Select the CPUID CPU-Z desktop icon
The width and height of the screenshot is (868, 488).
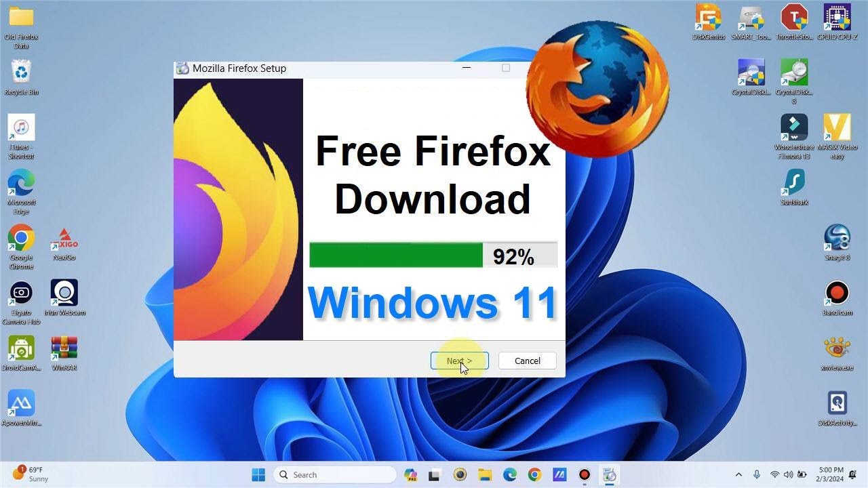[x=837, y=22]
